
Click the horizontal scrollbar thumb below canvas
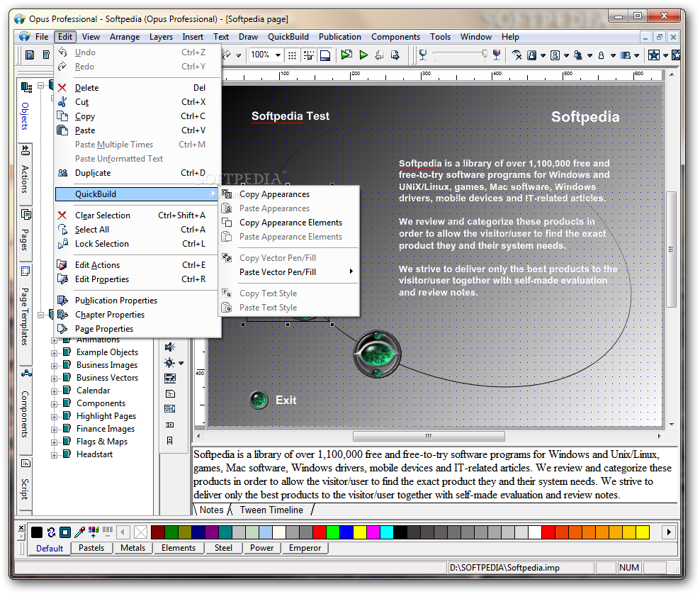point(429,436)
